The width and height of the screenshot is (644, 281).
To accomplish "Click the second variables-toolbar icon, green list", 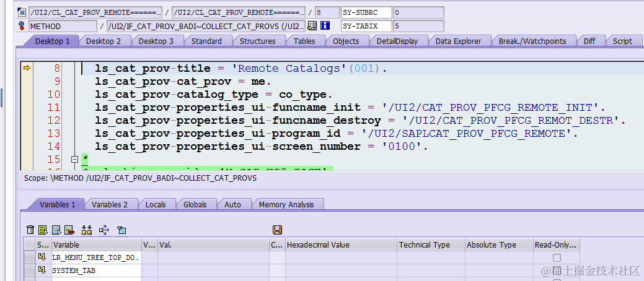I will (43, 230).
